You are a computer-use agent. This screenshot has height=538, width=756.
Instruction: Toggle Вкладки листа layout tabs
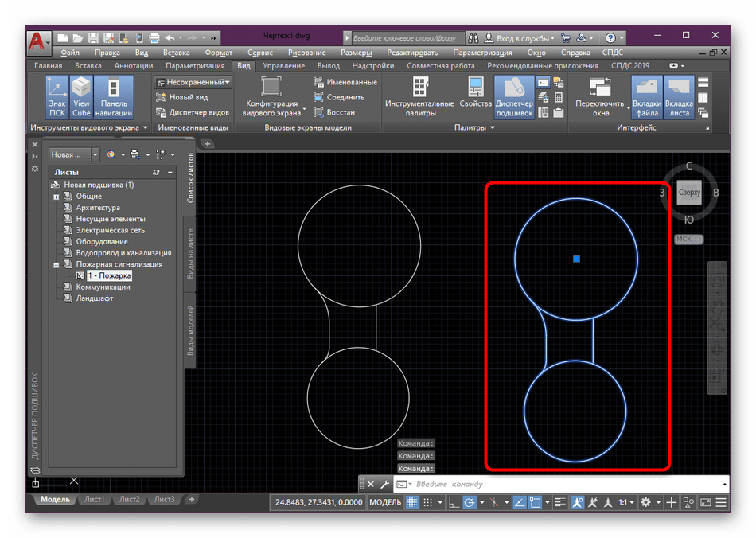679,97
